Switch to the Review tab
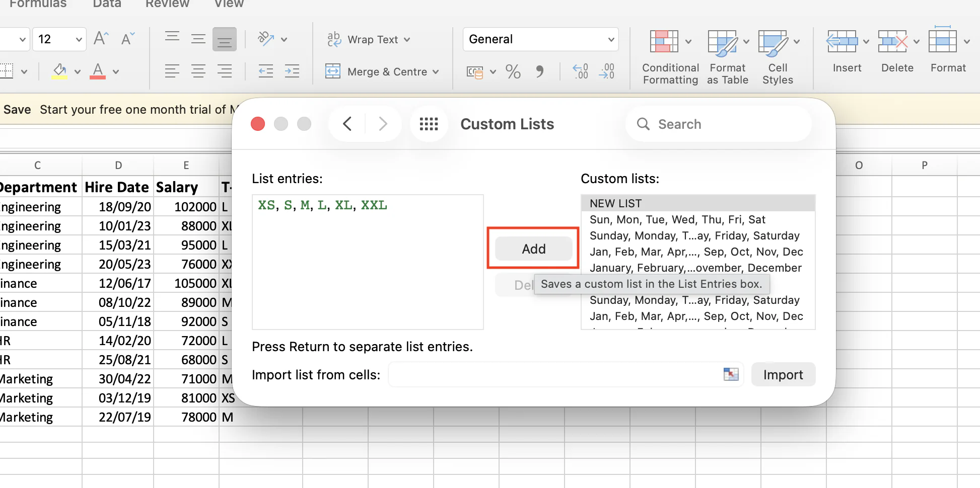This screenshot has width=980, height=488. pyautogui.click(x=167, y=4)
